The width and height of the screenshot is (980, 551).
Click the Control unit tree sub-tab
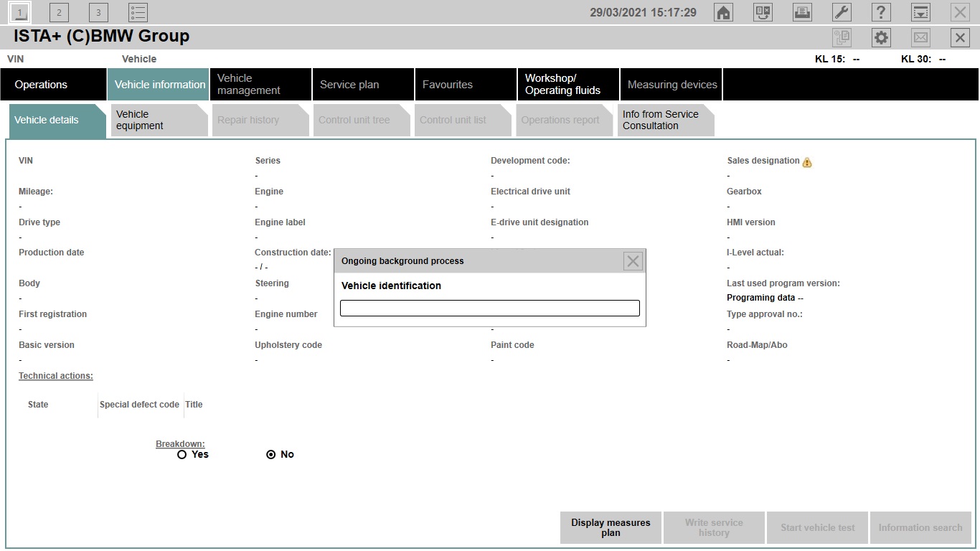pos(362,121)
